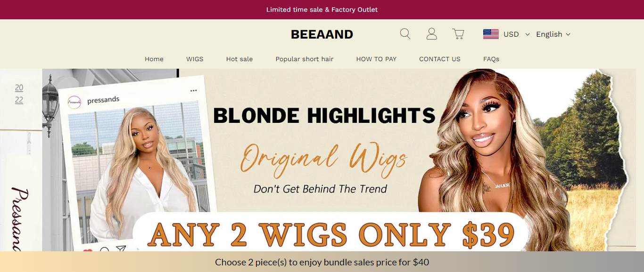Click the chevron next to USD
The height and width of the screenshot is (272, 644).
click(527, 34)
